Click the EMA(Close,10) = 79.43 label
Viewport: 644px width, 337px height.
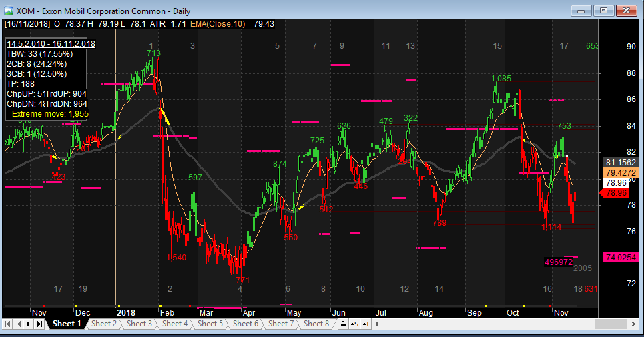coord(232,24)
